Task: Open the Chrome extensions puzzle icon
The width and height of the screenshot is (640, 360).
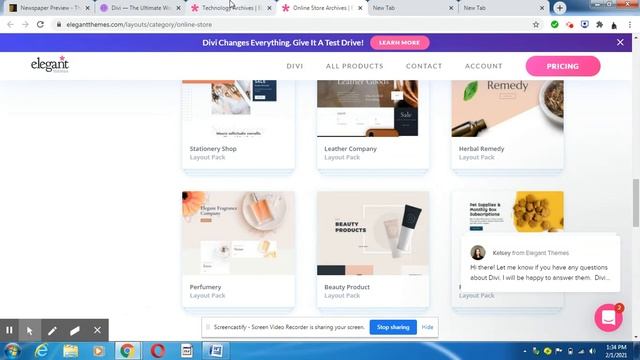Action: 599,25
